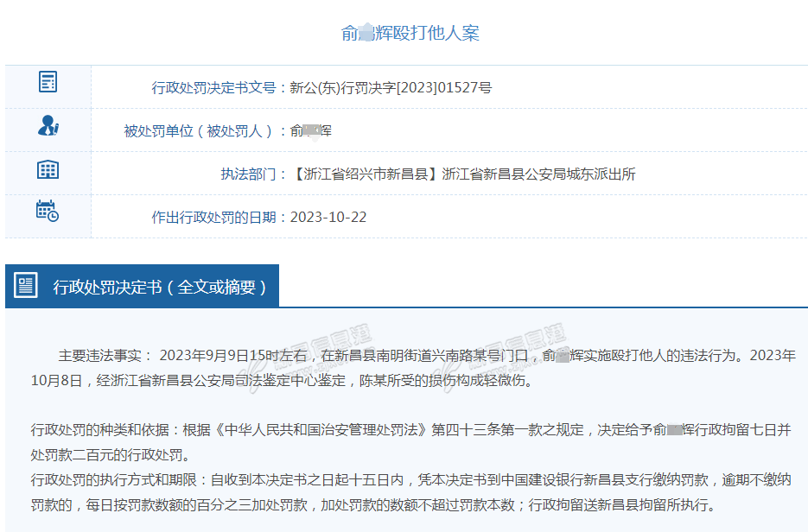Viewport: 808px width, 532px height.
Task: Click the 【浙江省绍兴市新昌县】region text
Action: [365, 174]
